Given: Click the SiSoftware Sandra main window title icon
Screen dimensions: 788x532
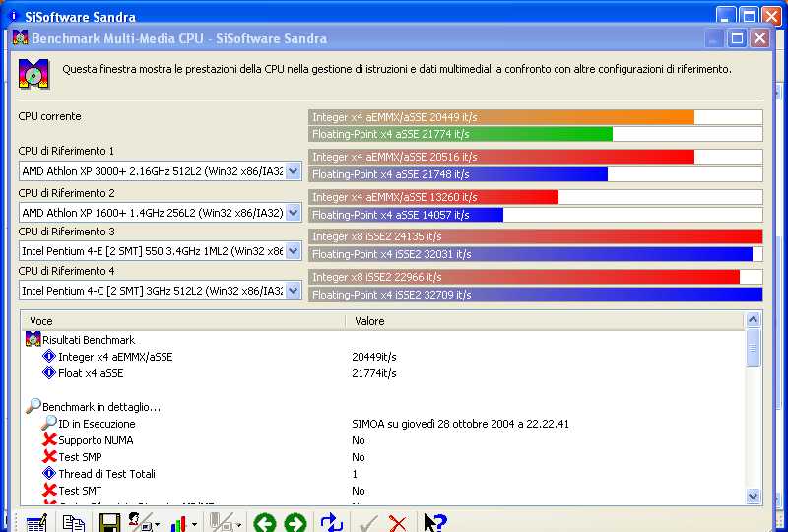Looking at the screenshot, I should click(14, 16).
